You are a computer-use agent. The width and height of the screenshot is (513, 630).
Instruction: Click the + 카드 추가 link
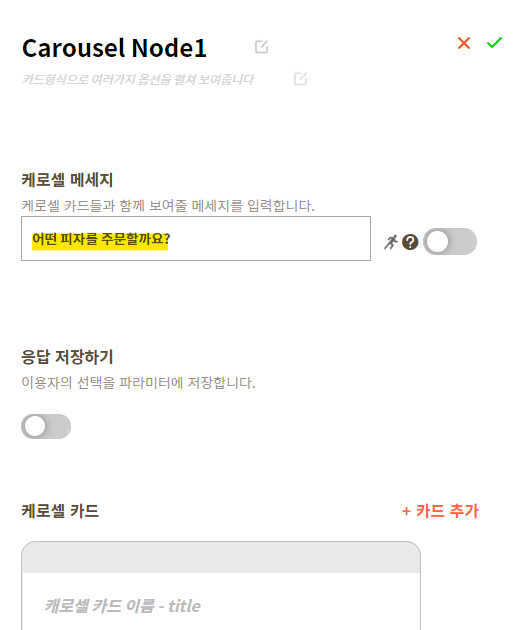coord(440,511)
